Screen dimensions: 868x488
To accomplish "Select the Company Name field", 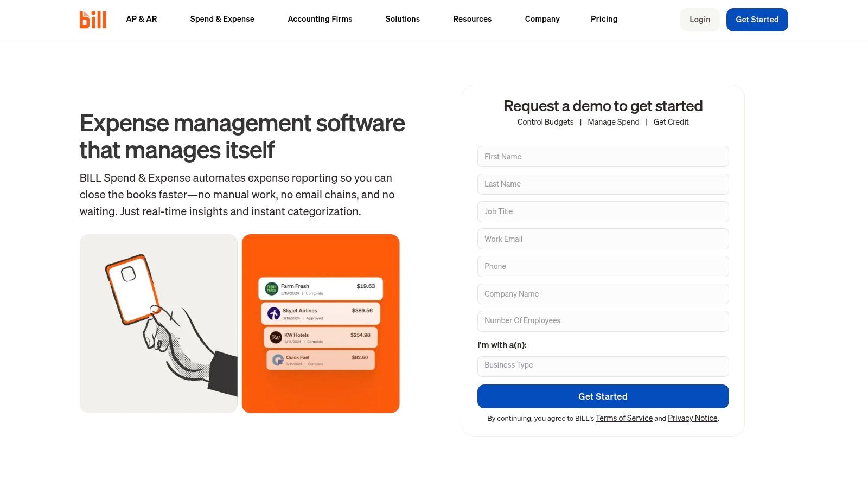I will (x=603, y=294).
